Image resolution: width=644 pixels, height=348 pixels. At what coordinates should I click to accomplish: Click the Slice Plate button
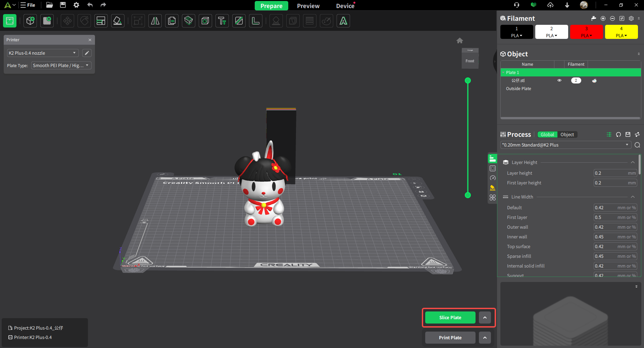click(450, 317)
